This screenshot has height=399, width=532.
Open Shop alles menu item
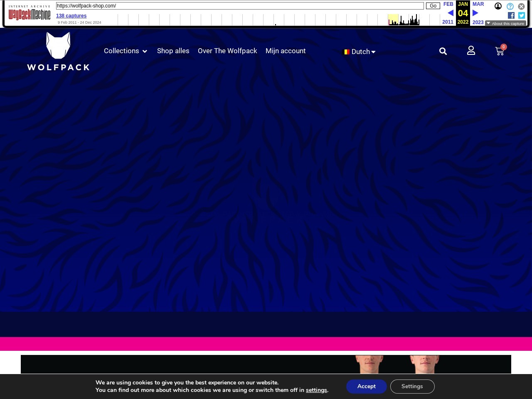coord(173,51)
